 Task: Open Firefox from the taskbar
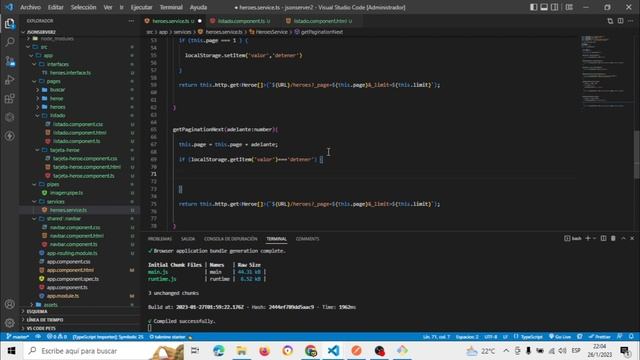click(264, 351)
